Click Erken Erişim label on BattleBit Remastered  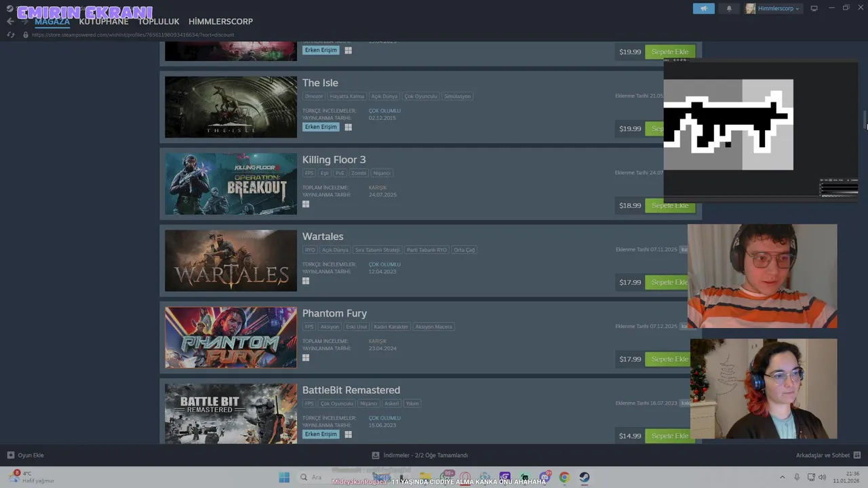click(x=321, y=434)
